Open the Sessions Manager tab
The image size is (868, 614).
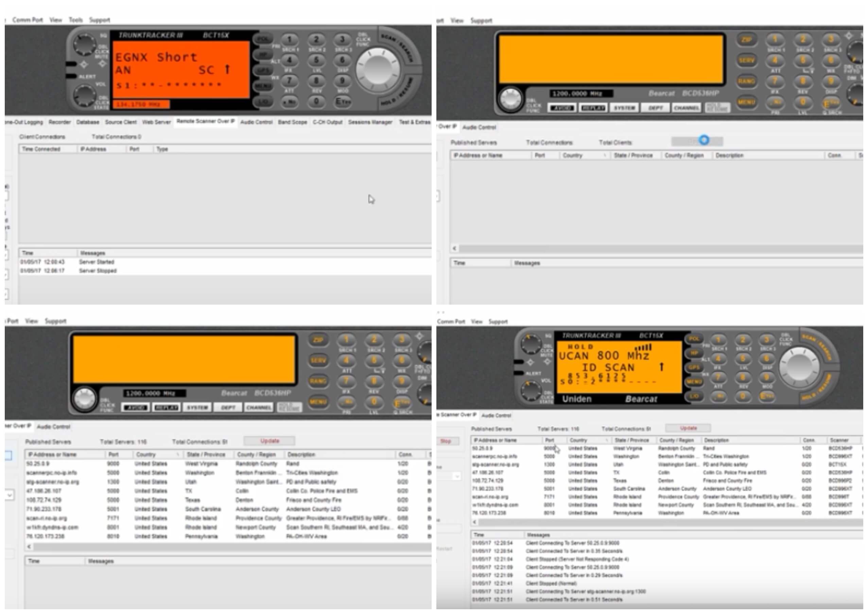pyautogui.click(x=370, y=122)
